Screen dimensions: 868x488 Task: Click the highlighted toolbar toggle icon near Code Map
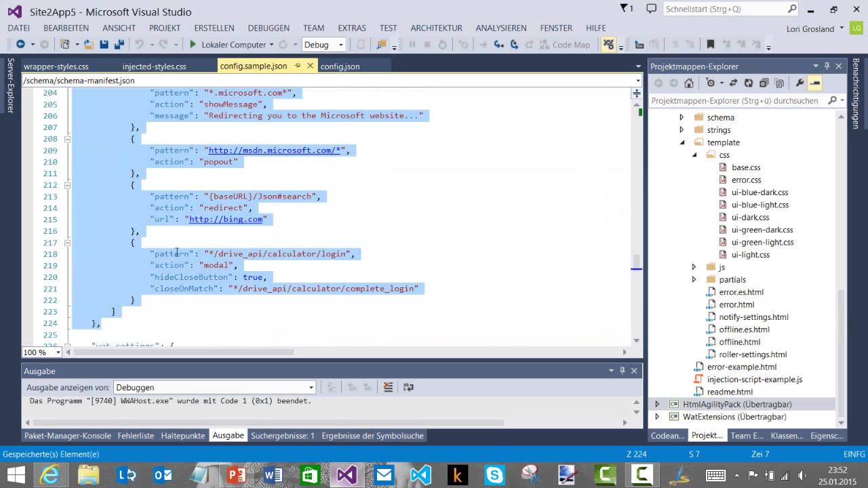point(608,45)
